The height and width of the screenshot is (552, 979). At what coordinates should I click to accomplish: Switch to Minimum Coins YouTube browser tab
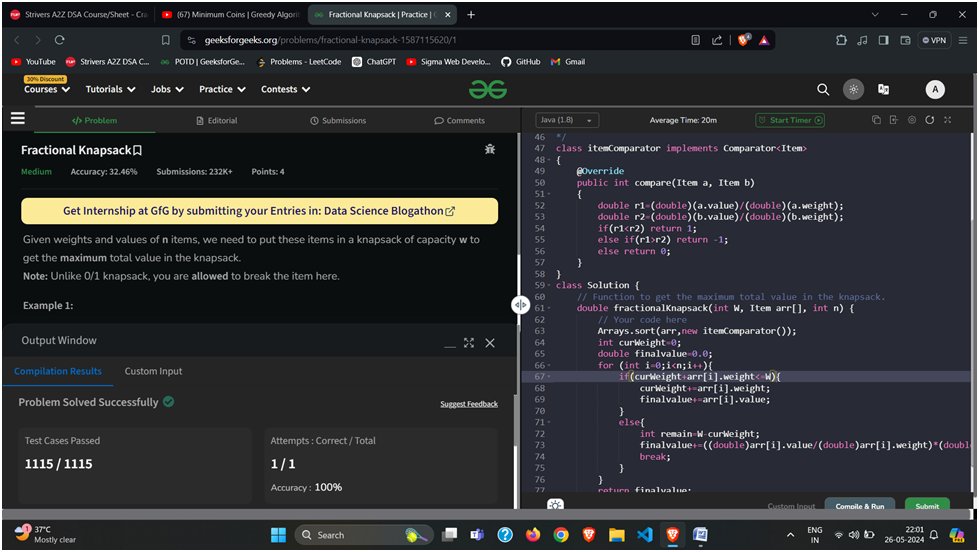(x=231, y=14)
